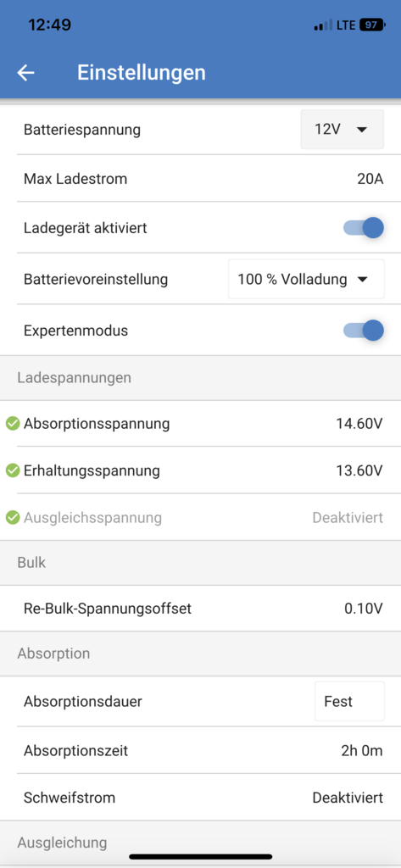
Task: Tap green checkmark beside Erhaltungsspannung
Action: point(13,470)
